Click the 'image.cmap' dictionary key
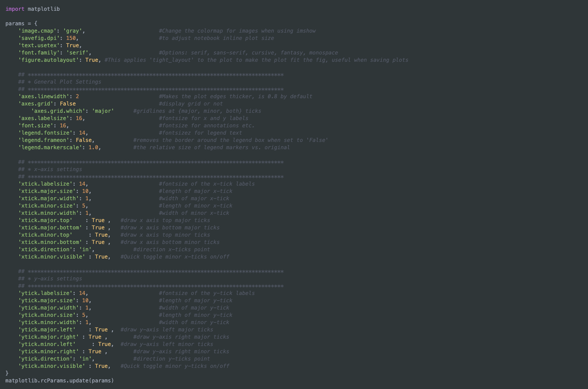Screen dimensions: 588x389 point(37,31)
